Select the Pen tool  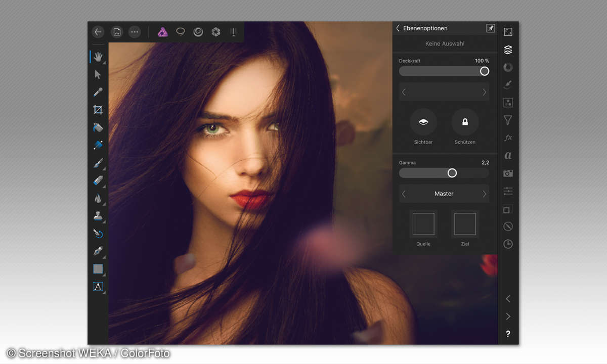click(98, 251)
